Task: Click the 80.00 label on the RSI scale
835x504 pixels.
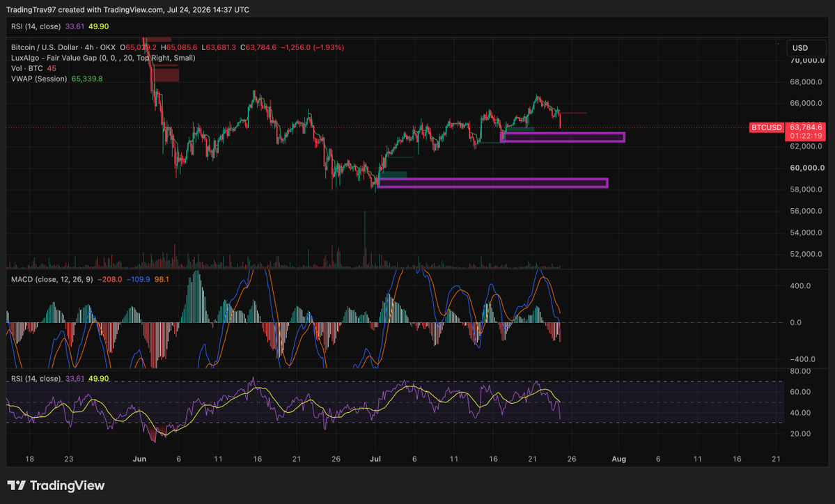Action: pyautogui.click(x=800, y=371)
